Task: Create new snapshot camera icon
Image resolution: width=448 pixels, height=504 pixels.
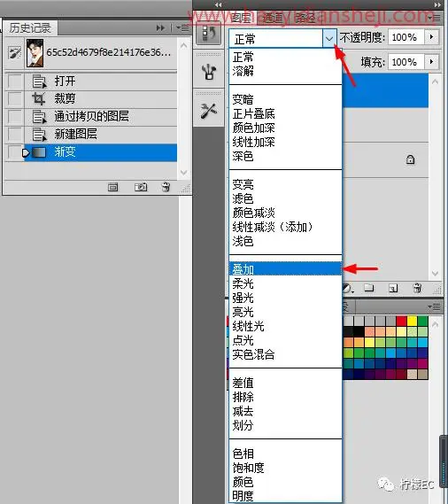Action: tap(141, 187)
